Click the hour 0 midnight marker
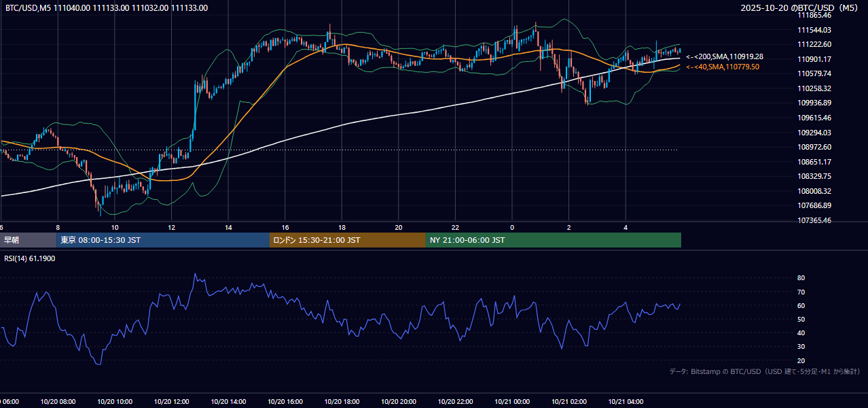Image resolution: width=868 pixels, height=408 pixels. coord(512,227)
